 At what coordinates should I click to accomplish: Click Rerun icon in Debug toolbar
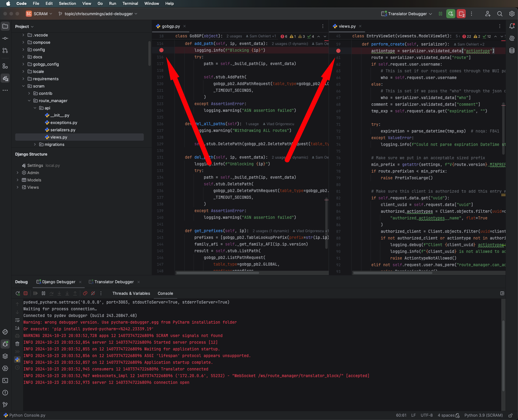(18, 293)
